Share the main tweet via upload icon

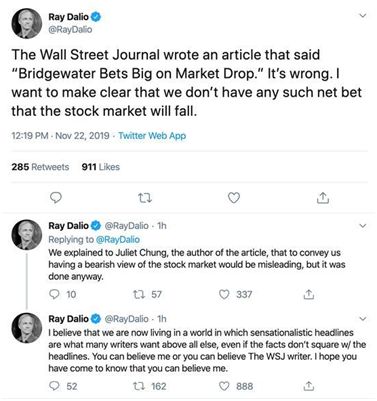pyautogui.click(x=323, y=198)
